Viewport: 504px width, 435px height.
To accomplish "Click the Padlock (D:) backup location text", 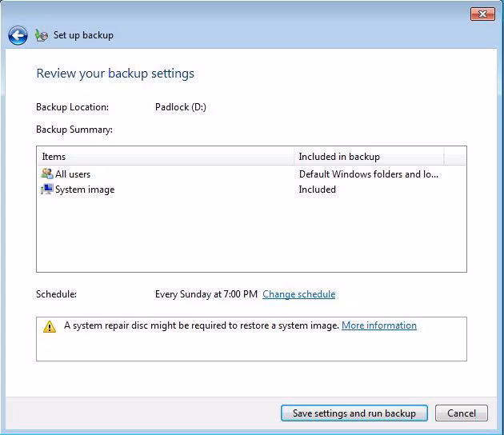I will click(180, 107).
